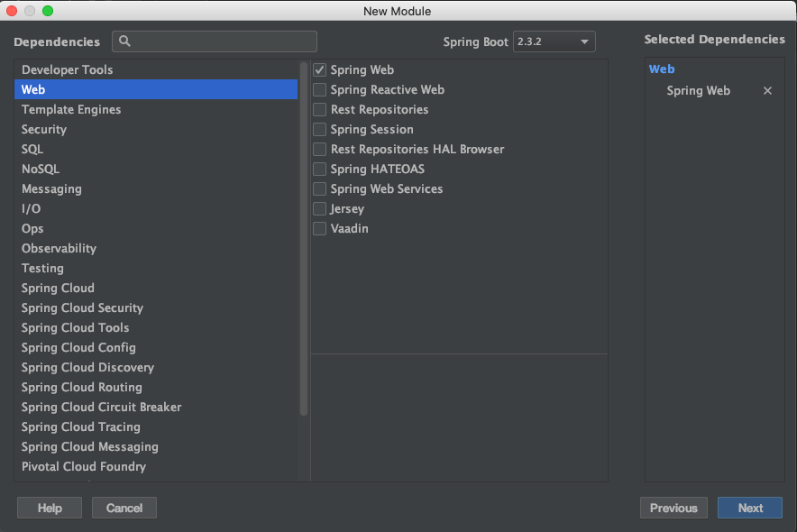Select Spring Cloud Circuit Breaker category

pyautogui.click(x=156, y=407)
